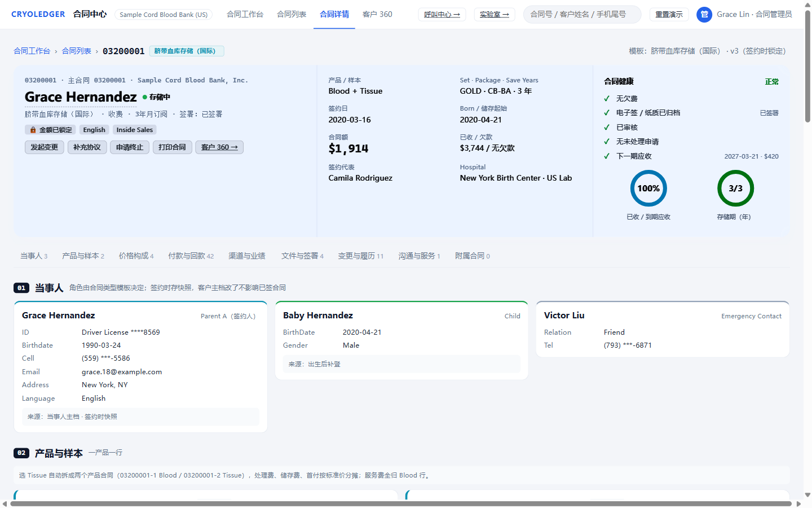Open the 合同列表 nav tab

[292, 14]
